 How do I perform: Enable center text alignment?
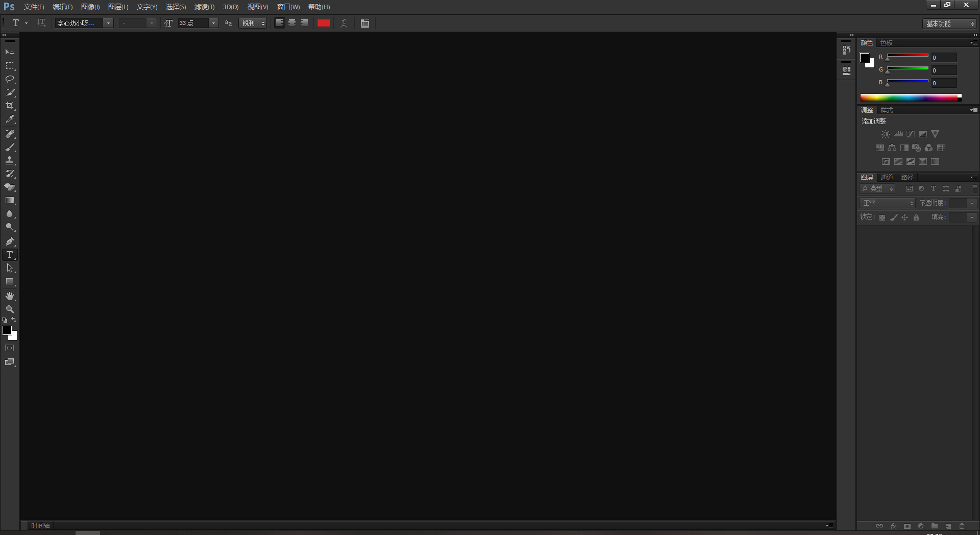292,23
